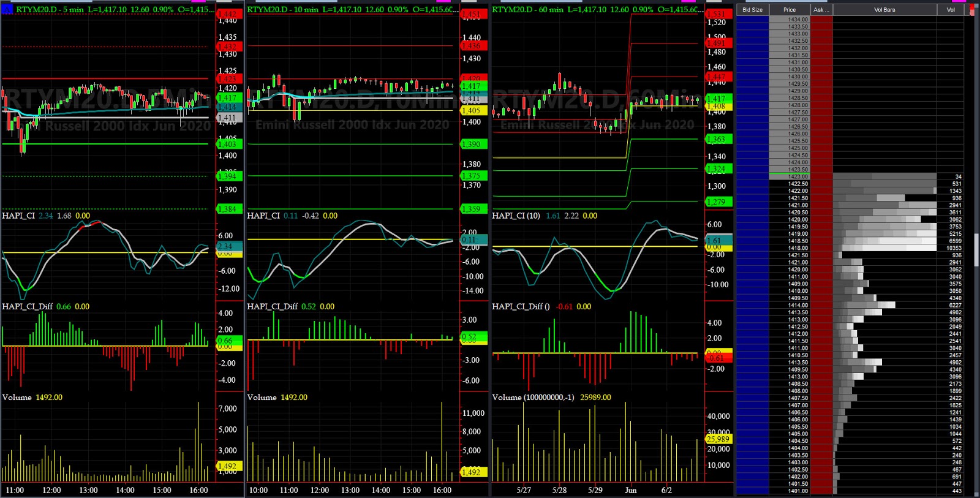Sort by the Bid Size column header
This screenshot has height=498, width=980.
click(752, 10)
